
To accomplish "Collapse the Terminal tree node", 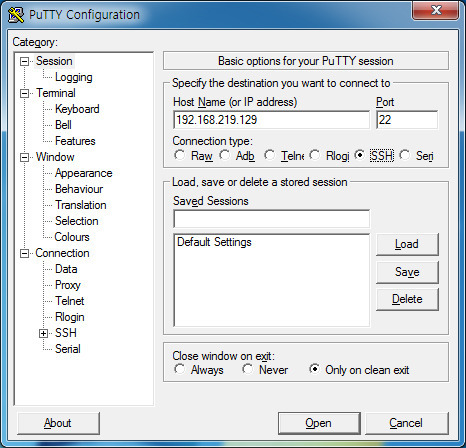I will pos(24,93).
